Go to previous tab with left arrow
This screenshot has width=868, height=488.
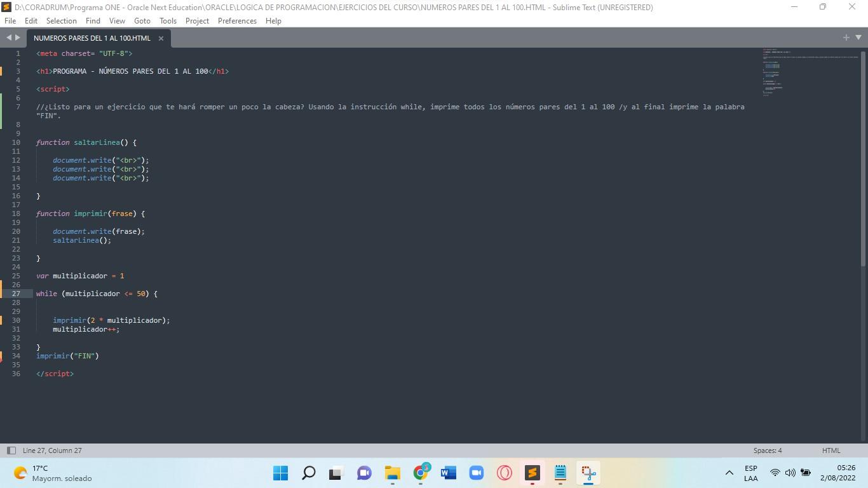9,38
